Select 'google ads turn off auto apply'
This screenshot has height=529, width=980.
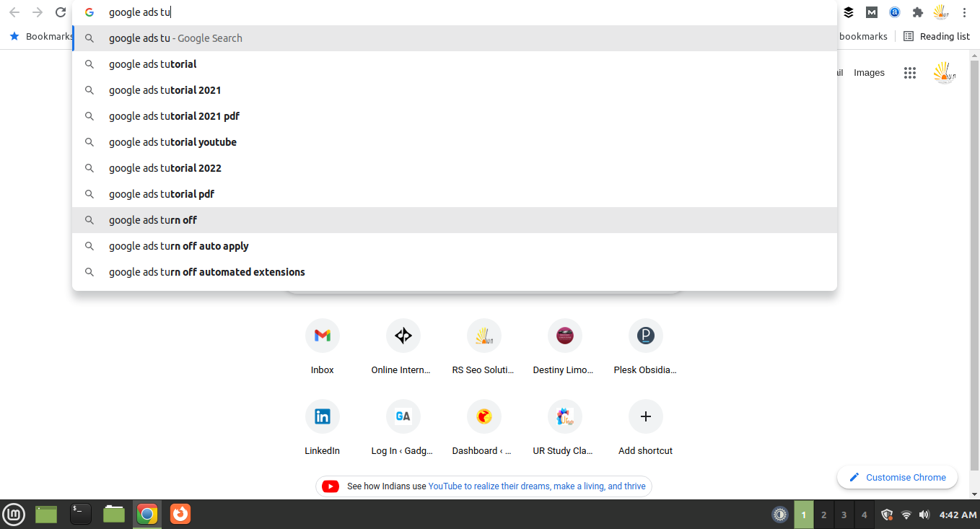[455, 246]
